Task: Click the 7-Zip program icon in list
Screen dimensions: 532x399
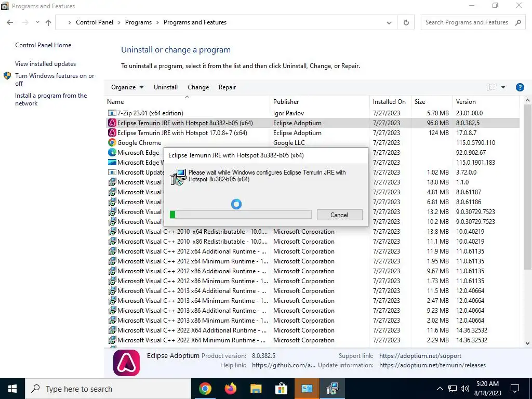Action: tap(112, 113)
